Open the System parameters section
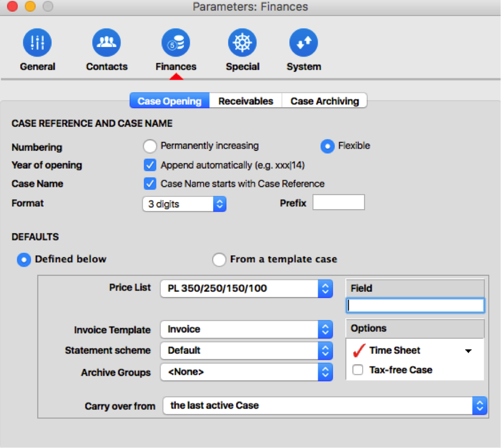 pyautogui.click(x=303, y=43)
